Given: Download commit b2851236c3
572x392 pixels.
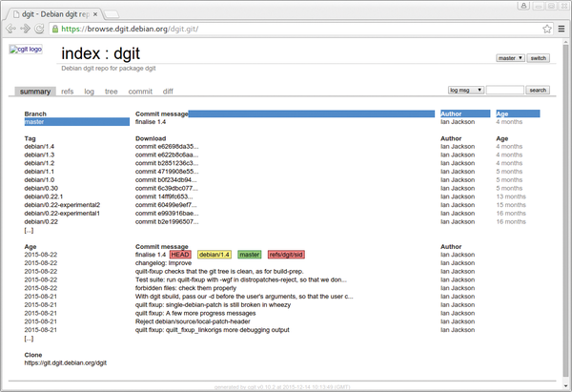Looking at the screenshot, I should pyautogui.click(x=167, y=163).
